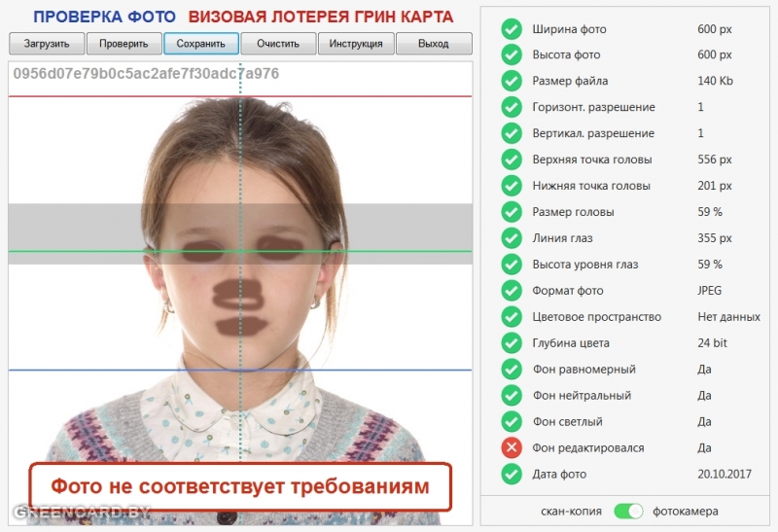Viewport: 778px width, 532px height.
Task: Save the photo using Сохранить
Action: [x=201, y=44]
